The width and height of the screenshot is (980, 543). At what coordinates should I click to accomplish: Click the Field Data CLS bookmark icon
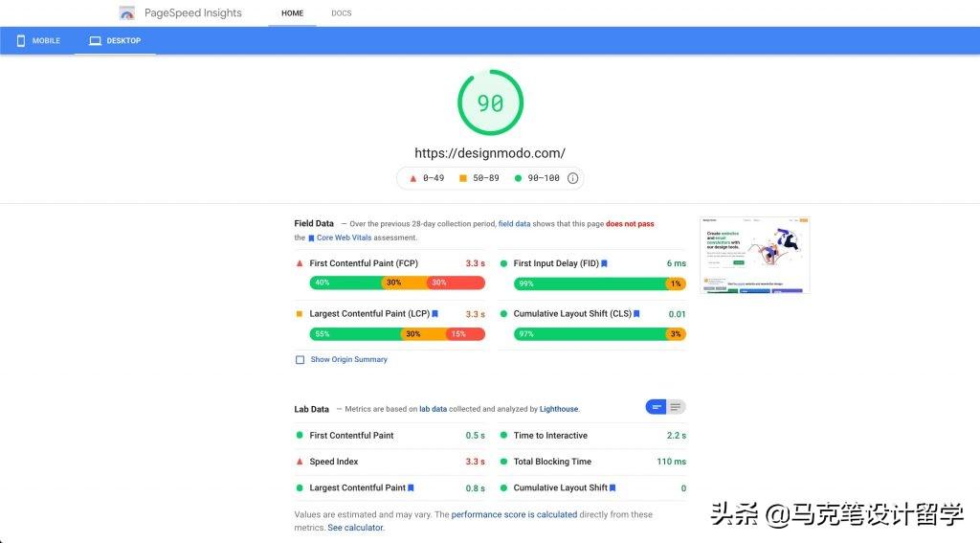click(x=636, y=314)
